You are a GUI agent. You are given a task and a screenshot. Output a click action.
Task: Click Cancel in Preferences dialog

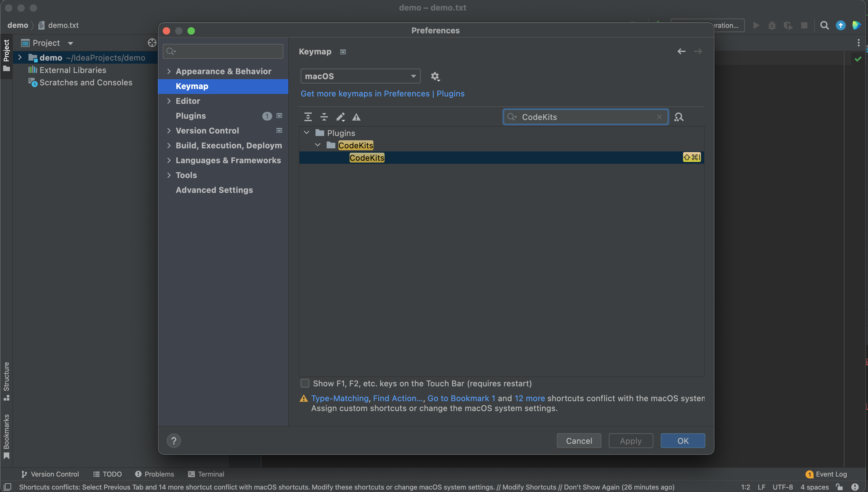[x=579, y=441]
